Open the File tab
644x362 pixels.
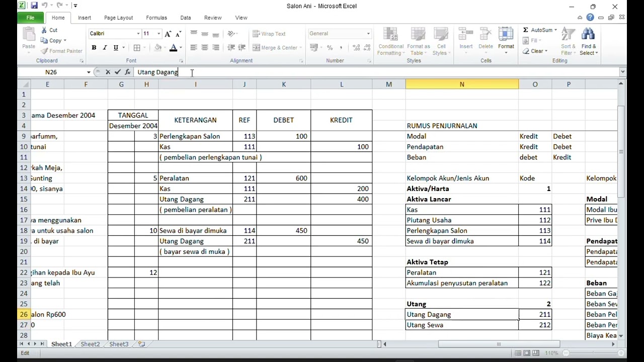[x=30, y=18]
